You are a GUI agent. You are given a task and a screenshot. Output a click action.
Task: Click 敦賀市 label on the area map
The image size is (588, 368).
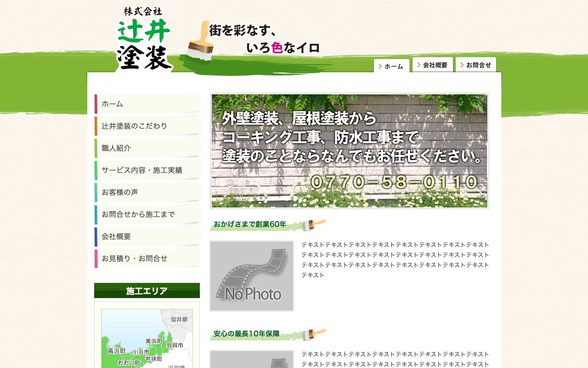pos(175,345)
